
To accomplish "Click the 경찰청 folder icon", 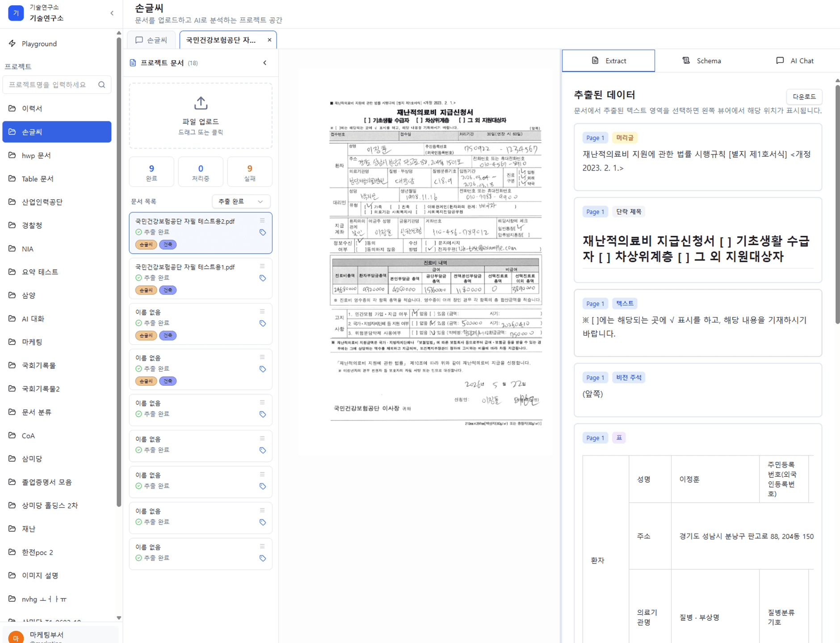I will point(12,225).
